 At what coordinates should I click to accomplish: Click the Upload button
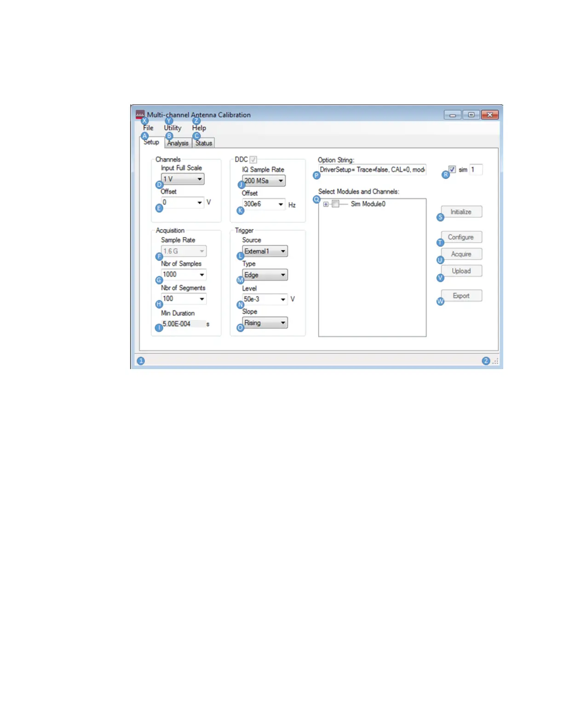click(461, 271)
